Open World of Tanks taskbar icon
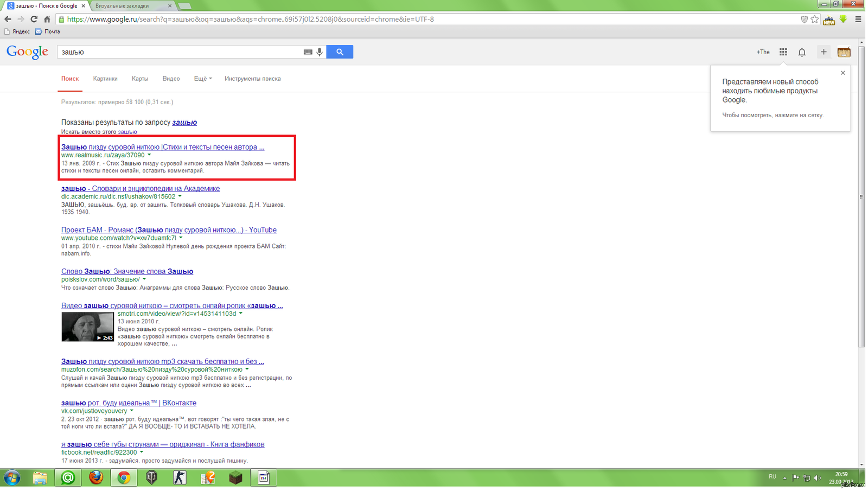Viewport: 868px width, 491px height. 152,478
